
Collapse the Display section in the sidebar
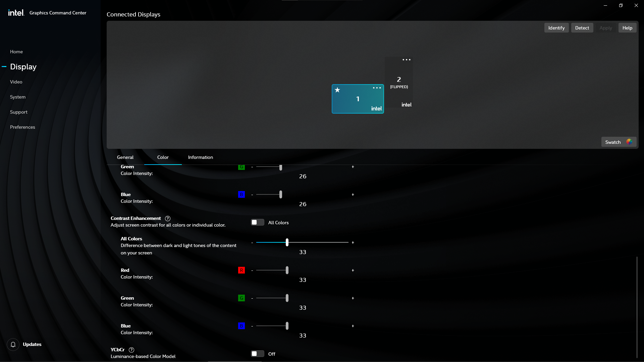click(4, 66)
